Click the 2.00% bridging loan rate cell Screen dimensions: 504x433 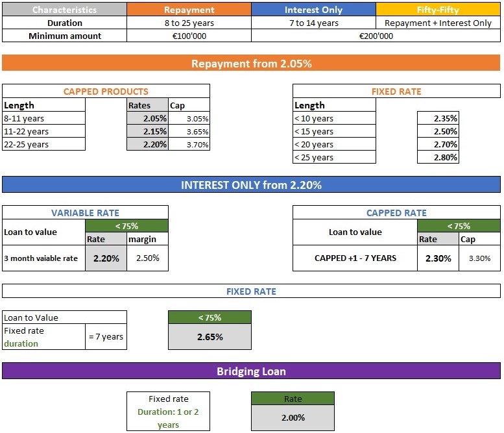293,417
